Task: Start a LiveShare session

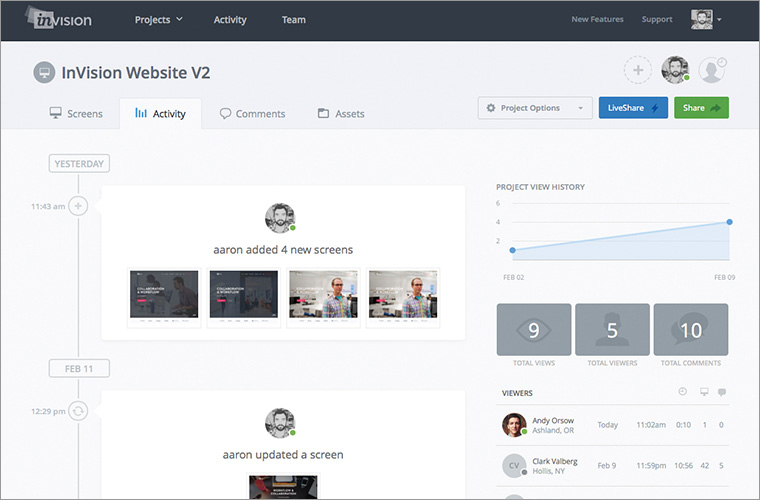Action: [x=633, y=108]
